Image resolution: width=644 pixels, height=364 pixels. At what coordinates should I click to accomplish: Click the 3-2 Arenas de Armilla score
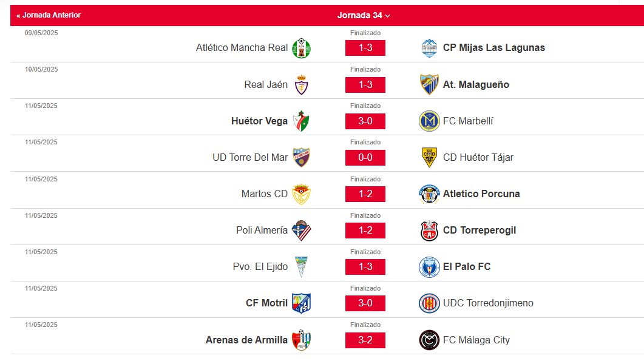(365, 340)
